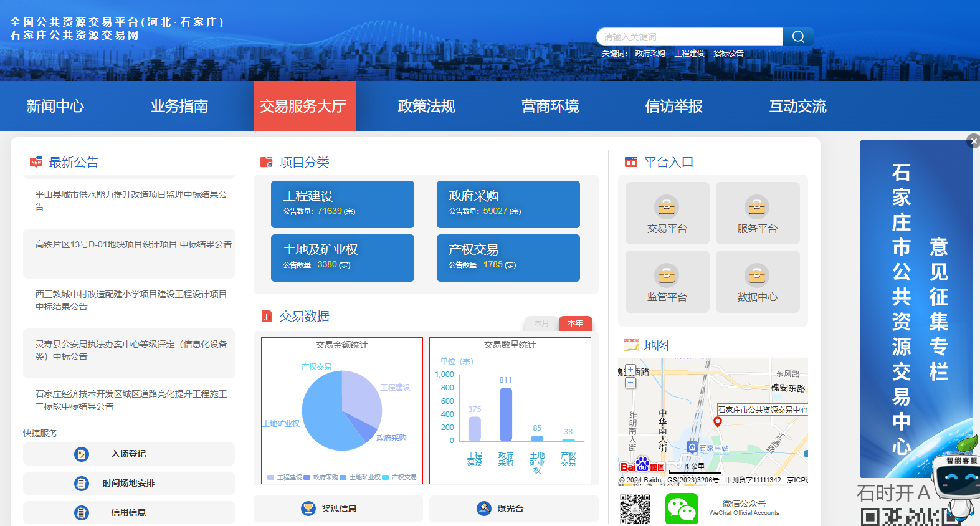Click the search magnifier button
This screenshot has height=526, width=980.
(x=798, y=37)
